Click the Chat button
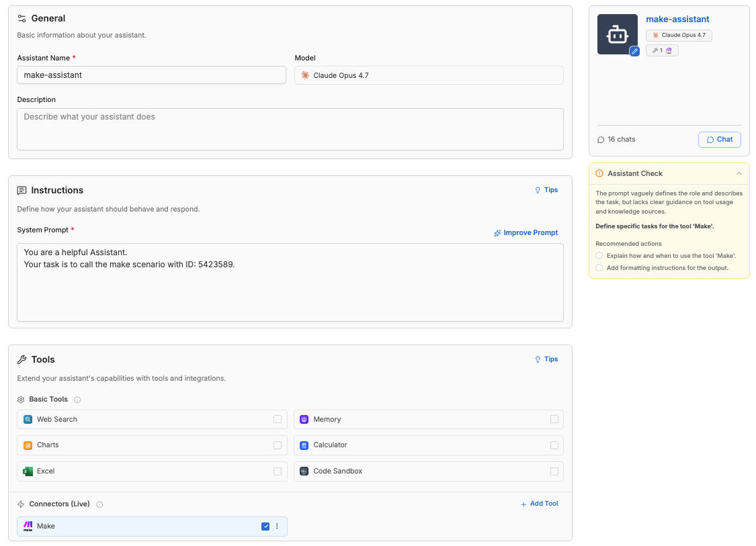This screenshot has height=546, width=756. pyautogui.click(x=719, y=139)
